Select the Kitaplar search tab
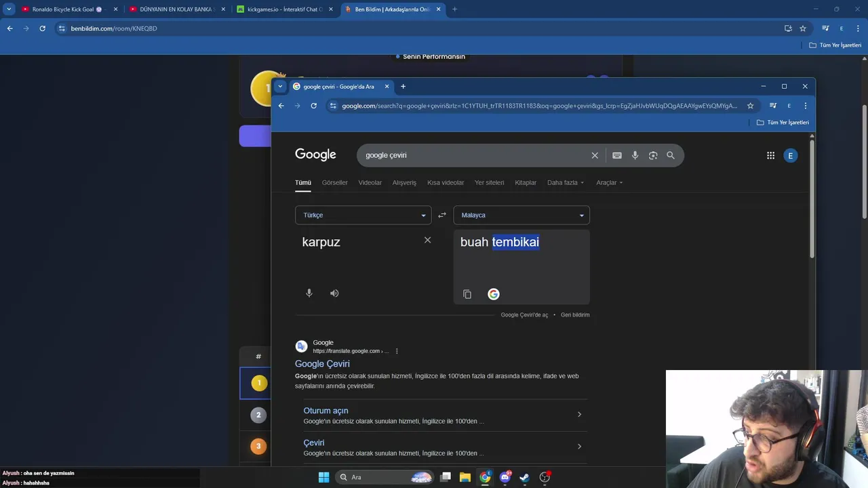 click(526, 182)
